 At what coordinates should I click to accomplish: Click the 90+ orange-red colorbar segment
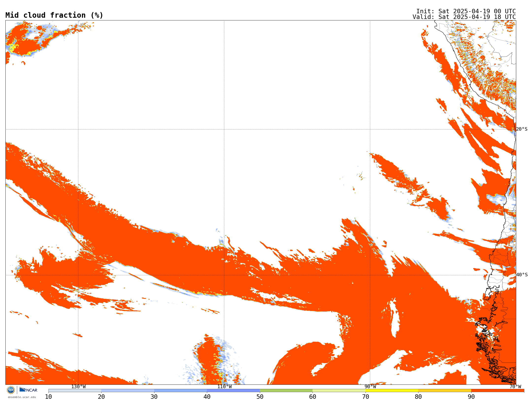coord(498,391)
